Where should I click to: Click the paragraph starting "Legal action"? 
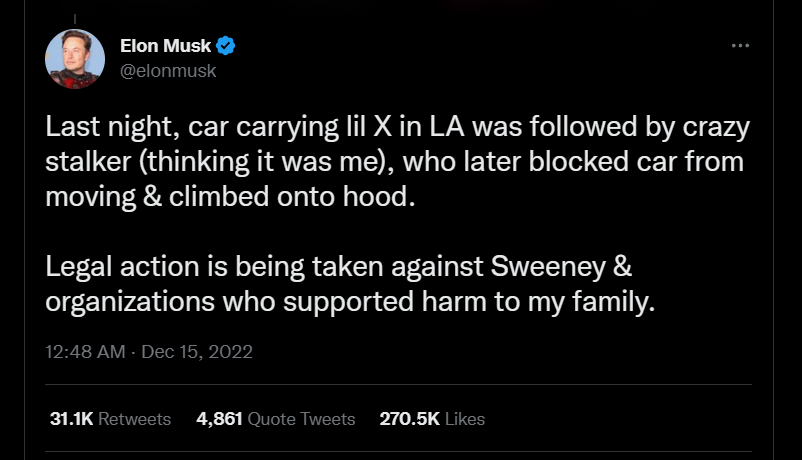pos(350,285)
